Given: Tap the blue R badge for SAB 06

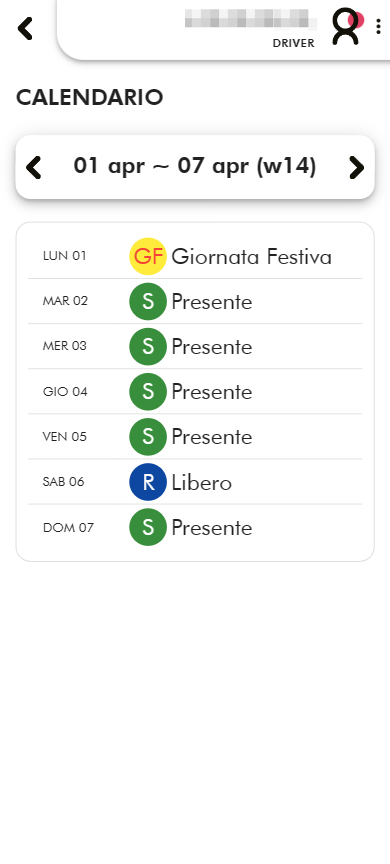Looking at the screenshot, I should click(x=148, y=482).
